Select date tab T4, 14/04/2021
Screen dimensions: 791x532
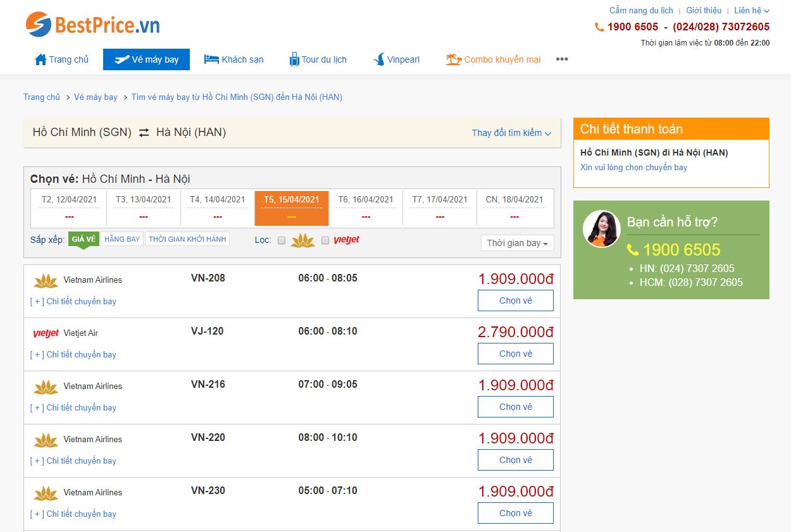click(x=217, y=208)
